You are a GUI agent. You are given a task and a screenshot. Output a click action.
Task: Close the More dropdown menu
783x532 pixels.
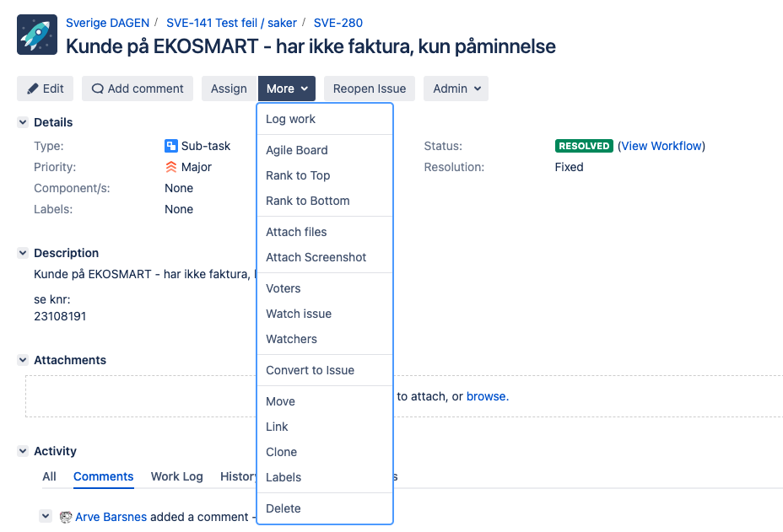(x=287, y=89)
